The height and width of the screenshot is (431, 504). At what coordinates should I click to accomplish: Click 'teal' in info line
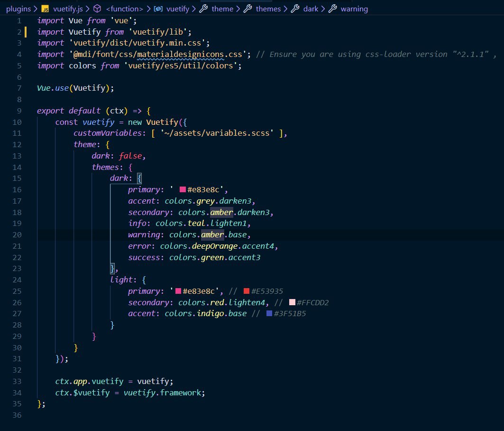click(x=196, y=224)
